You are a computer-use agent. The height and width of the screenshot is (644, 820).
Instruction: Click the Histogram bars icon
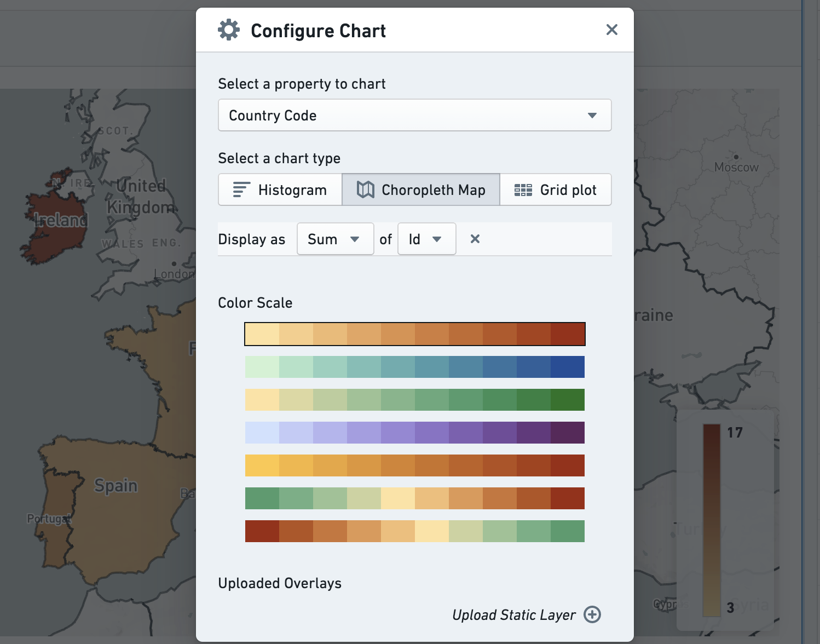[x=241, y=190]
